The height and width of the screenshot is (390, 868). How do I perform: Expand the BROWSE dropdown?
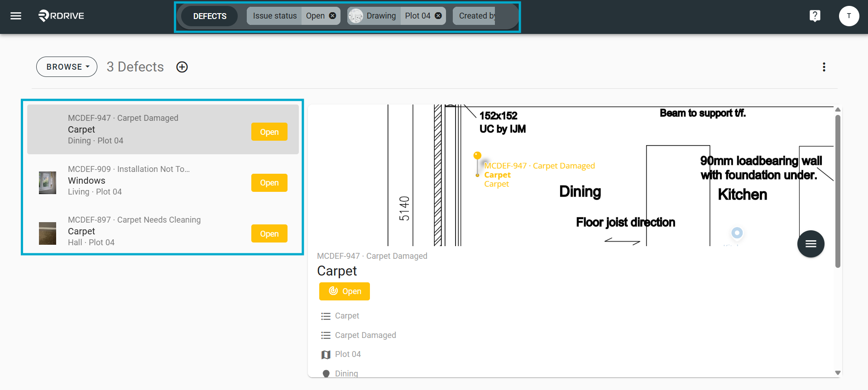(x=67, y=67)
